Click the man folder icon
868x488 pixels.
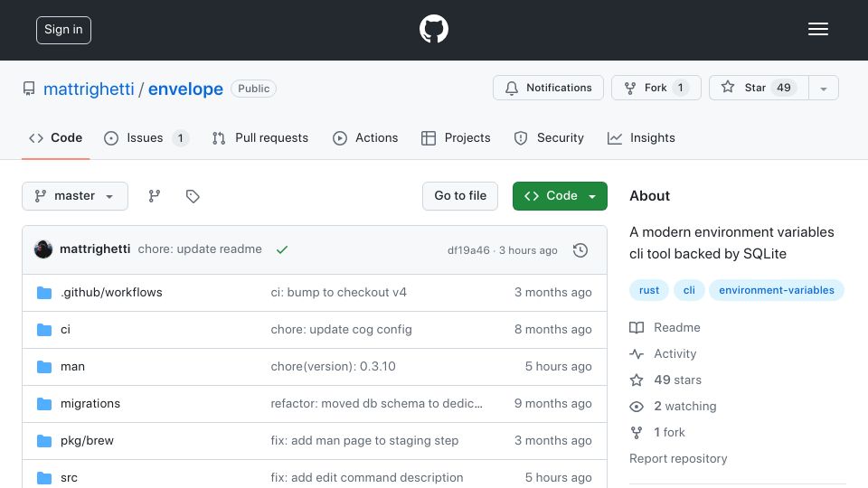[x=44, y=366]
